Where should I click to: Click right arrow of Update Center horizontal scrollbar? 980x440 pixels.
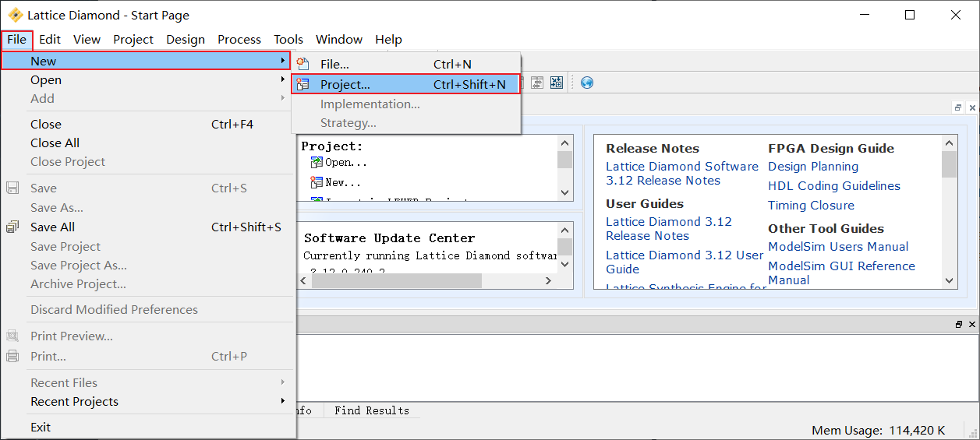tap(549, 281)
